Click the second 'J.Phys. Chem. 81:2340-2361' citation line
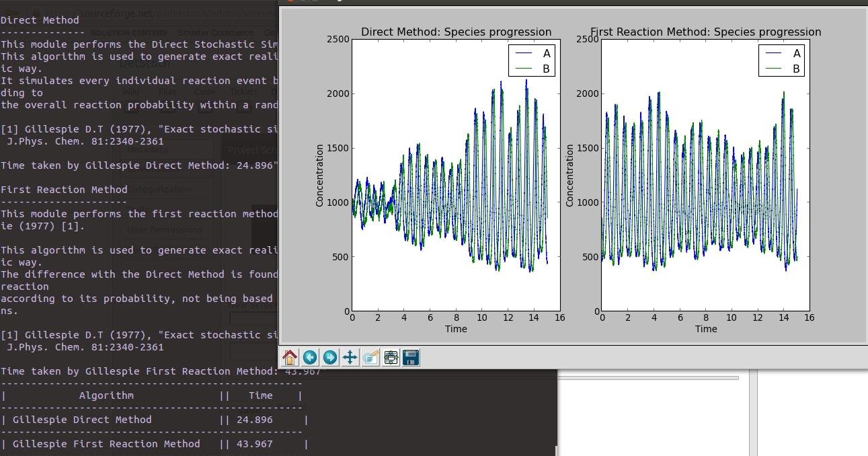The height and width of the screenshot is (456, 868). tap(85, 347)
